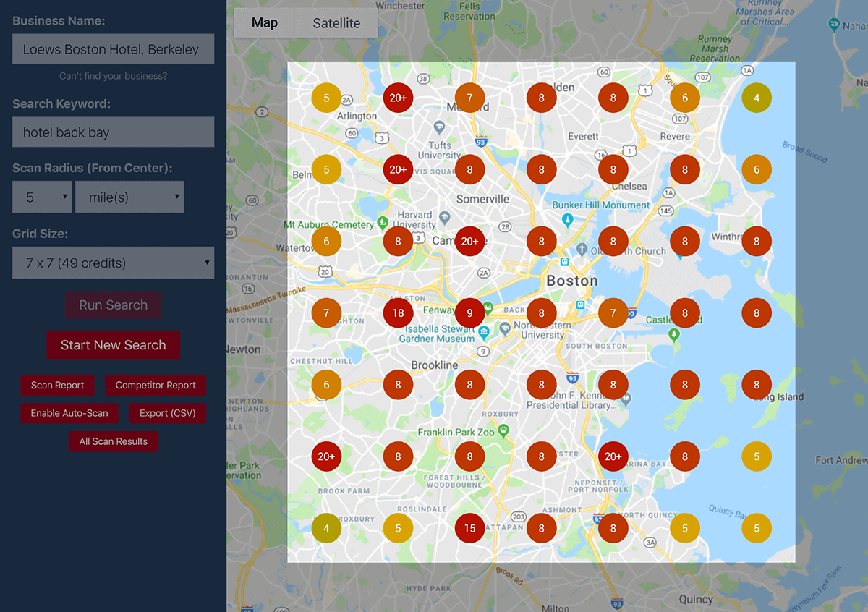This screenshot has width=868, height=612.
Task: Click the red 18 pin near Fenway
Action: coord(398,313)
